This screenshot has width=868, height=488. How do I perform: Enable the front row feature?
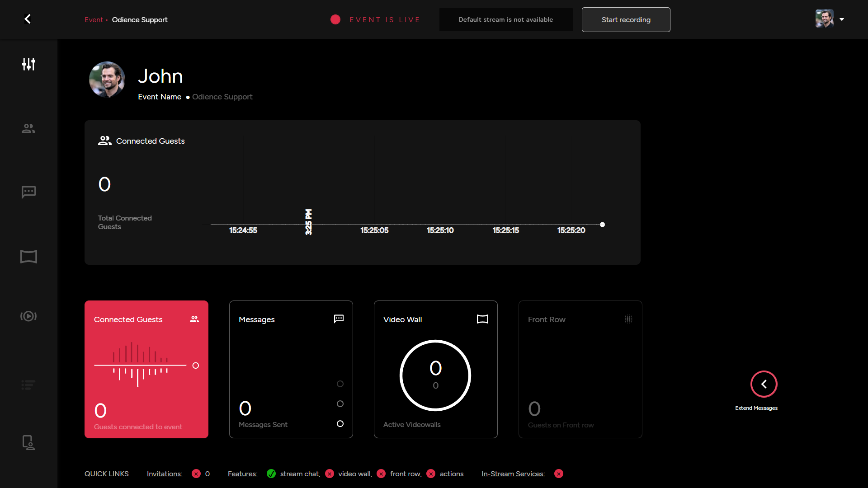pos(381,474)
